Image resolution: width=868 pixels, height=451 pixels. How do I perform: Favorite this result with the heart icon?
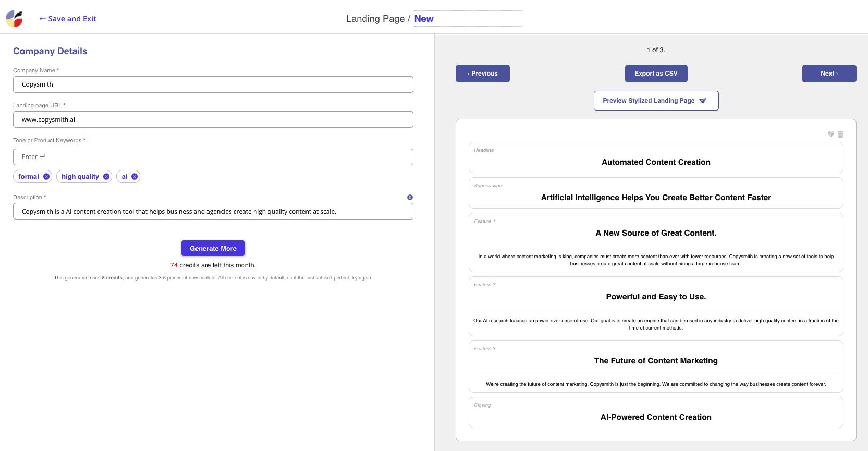(x=831, y=134)
